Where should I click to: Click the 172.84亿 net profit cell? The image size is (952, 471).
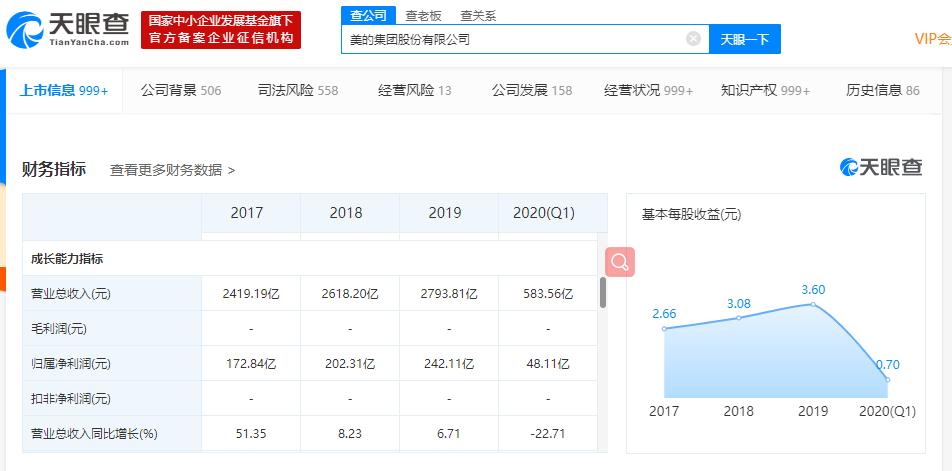pyautogui.click(x=251, y=364)
